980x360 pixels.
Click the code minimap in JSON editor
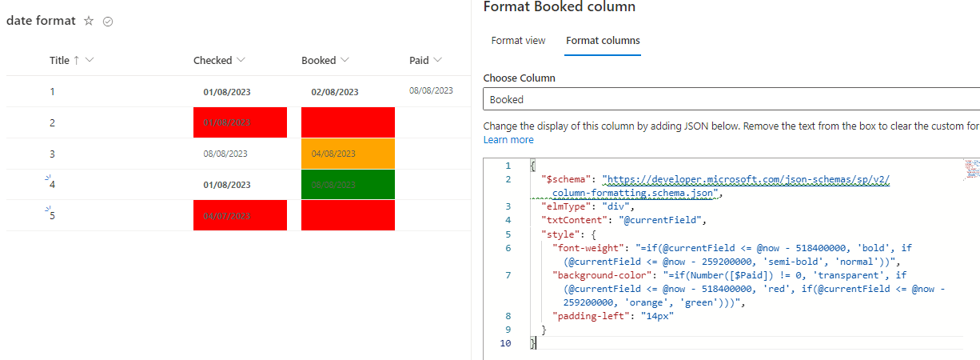point(972,168)
